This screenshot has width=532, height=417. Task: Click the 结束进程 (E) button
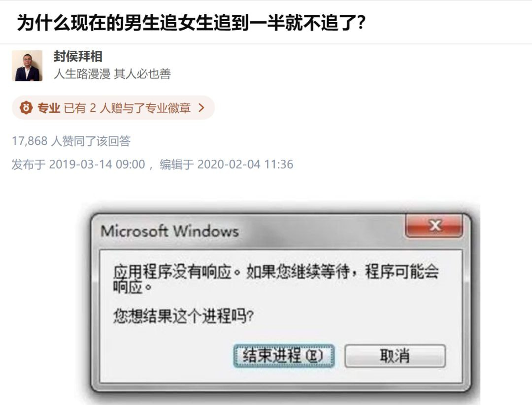(284, 356)
